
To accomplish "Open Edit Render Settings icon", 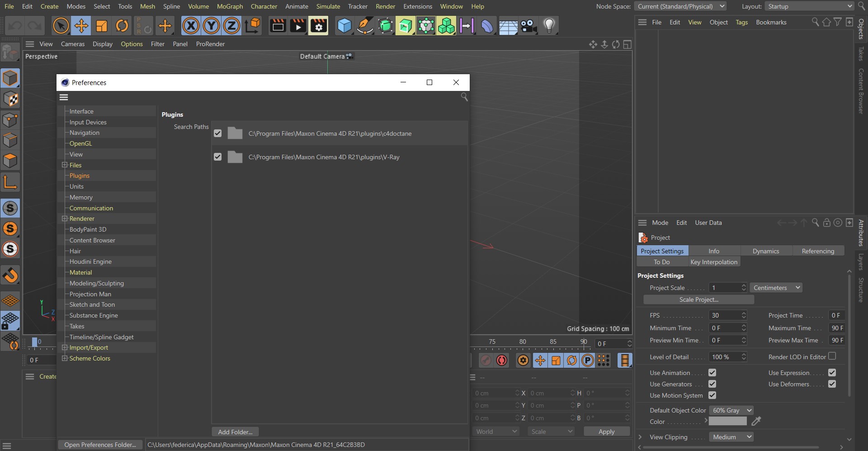I will point(319,26).
